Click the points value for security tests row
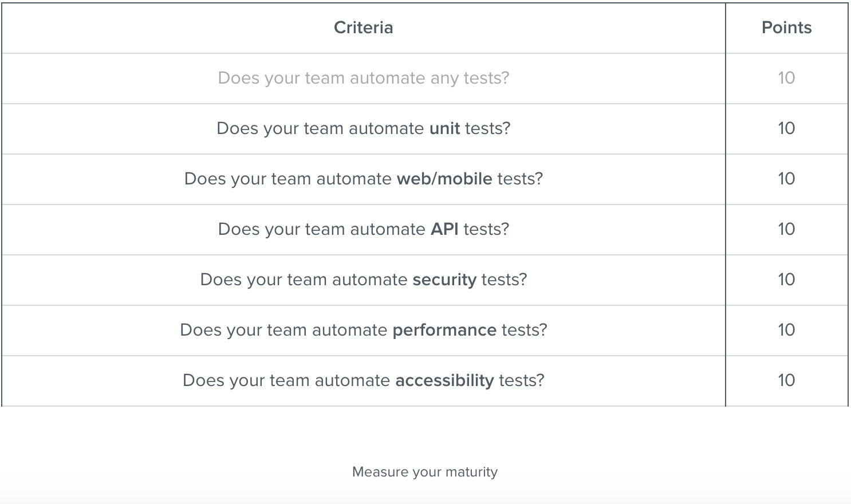This screenshot has width=851, height=504. pos(786,279)
